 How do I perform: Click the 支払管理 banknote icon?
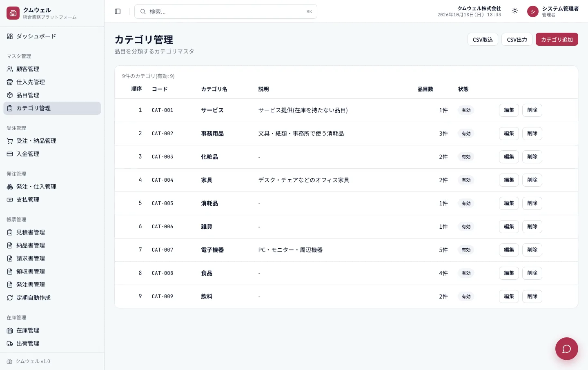click(x=10, y=200)
